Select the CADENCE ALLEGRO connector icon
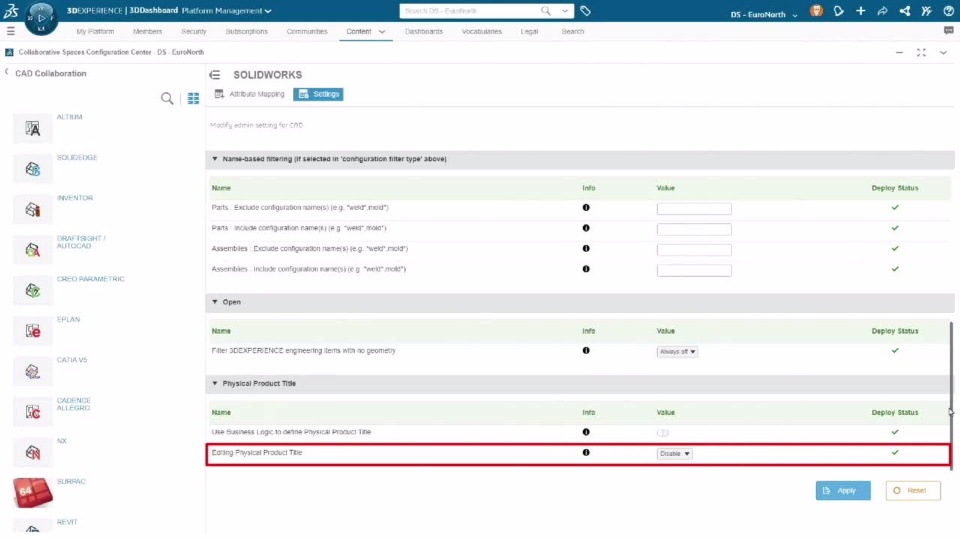This screenshot has height=540, width=960. coord(32,411)
